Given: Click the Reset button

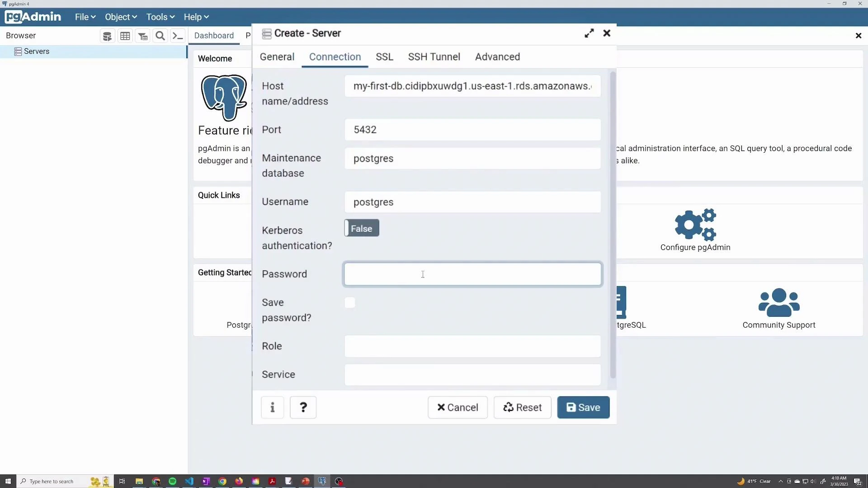Looking at the screenshot, I should click(522, 407).
